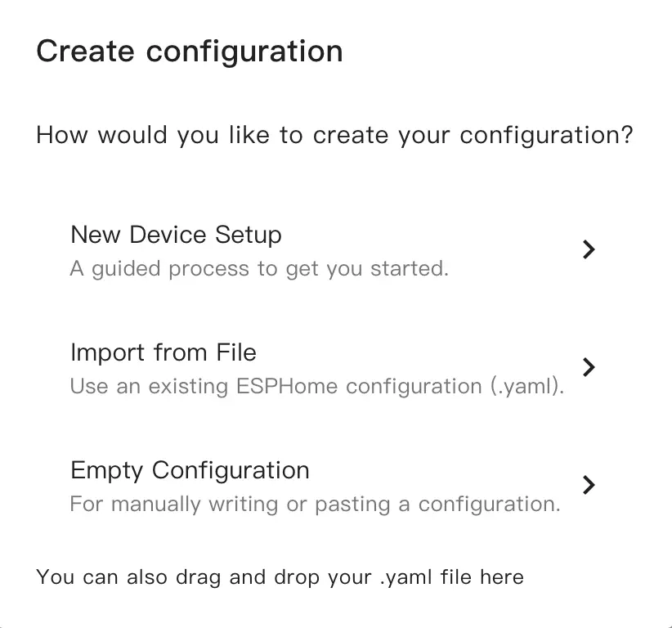Click the word "Create" in the dialog heading

point(86,52)
